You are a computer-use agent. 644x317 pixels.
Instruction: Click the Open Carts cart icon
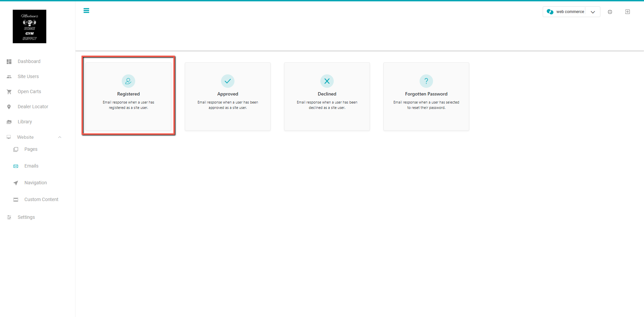9,92
